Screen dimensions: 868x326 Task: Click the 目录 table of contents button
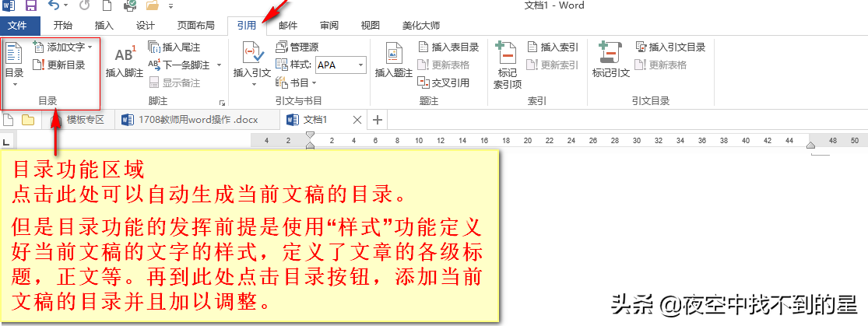click(x=14, y=63)
